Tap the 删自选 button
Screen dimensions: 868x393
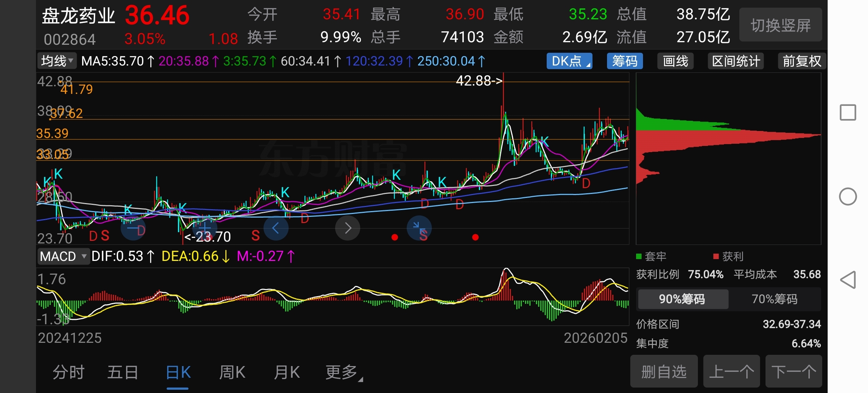(664, 372)
